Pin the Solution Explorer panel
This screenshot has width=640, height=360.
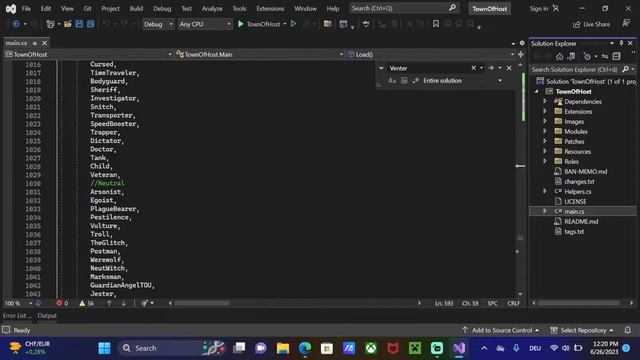621,43
